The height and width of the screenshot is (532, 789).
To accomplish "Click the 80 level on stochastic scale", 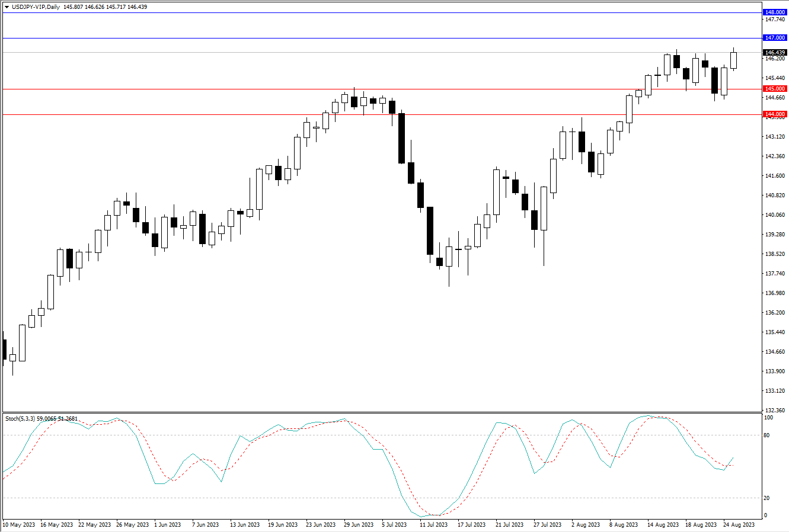I will (768, 435).
